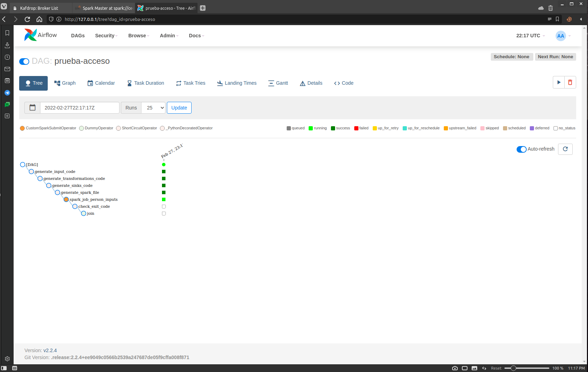Select the generate_input_code success task square

point(164,172)
